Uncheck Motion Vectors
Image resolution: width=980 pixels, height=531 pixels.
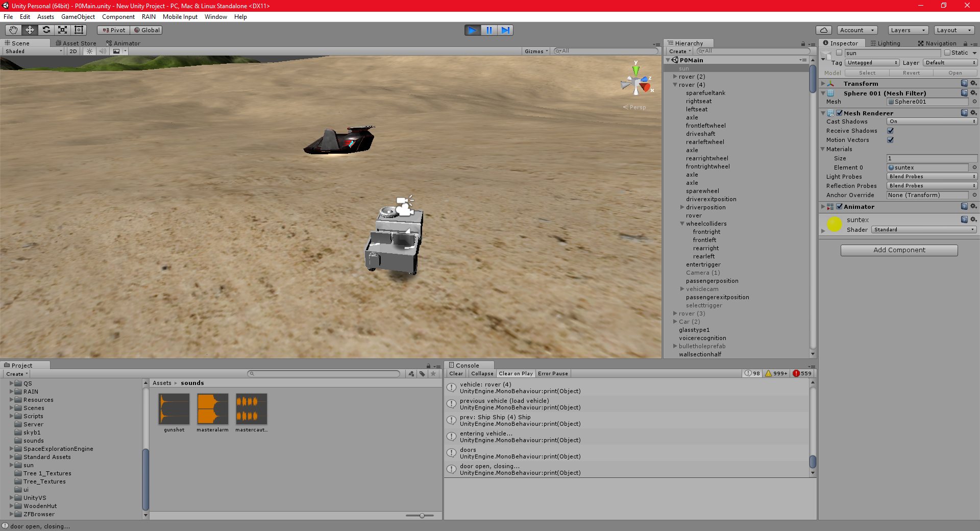[890, 140]
